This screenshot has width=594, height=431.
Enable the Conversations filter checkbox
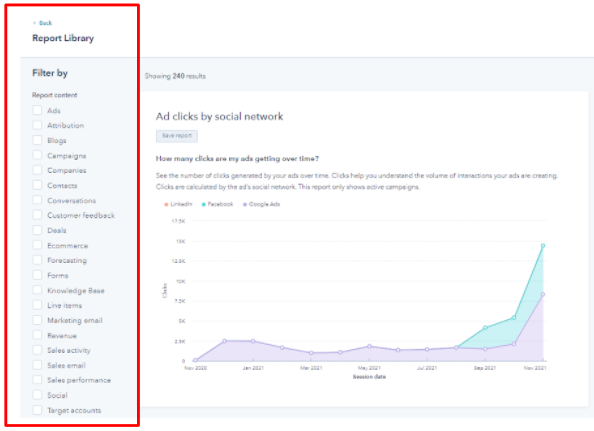coord(37,200)
